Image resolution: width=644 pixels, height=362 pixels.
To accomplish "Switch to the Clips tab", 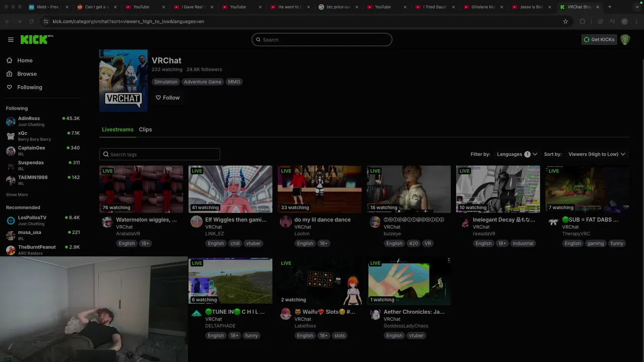I will tap(145, 130).
